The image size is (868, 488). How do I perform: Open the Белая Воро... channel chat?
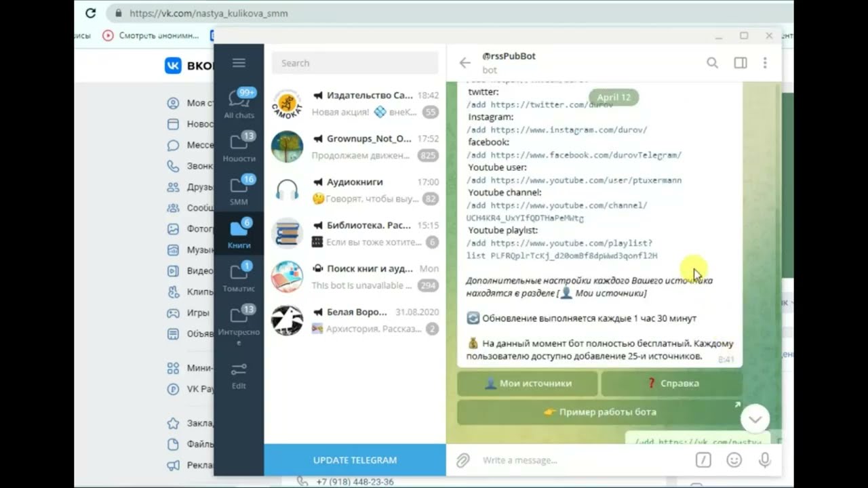pyautogui.click(x=355, y=320)
